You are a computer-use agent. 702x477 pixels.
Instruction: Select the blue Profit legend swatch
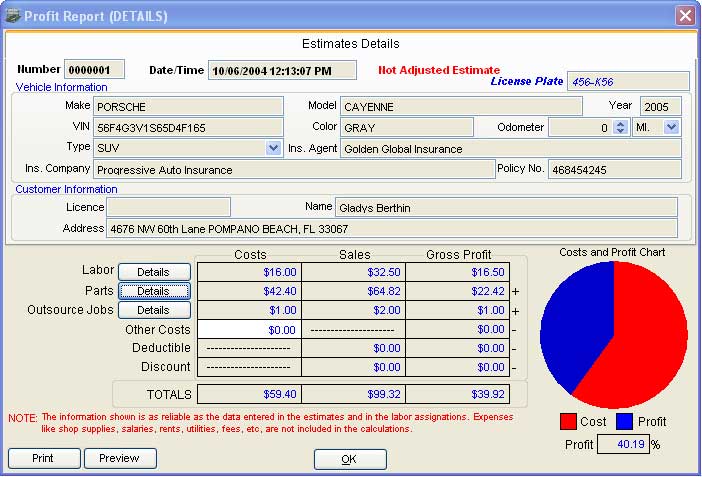pyautogui.click(x=624, y=421)
